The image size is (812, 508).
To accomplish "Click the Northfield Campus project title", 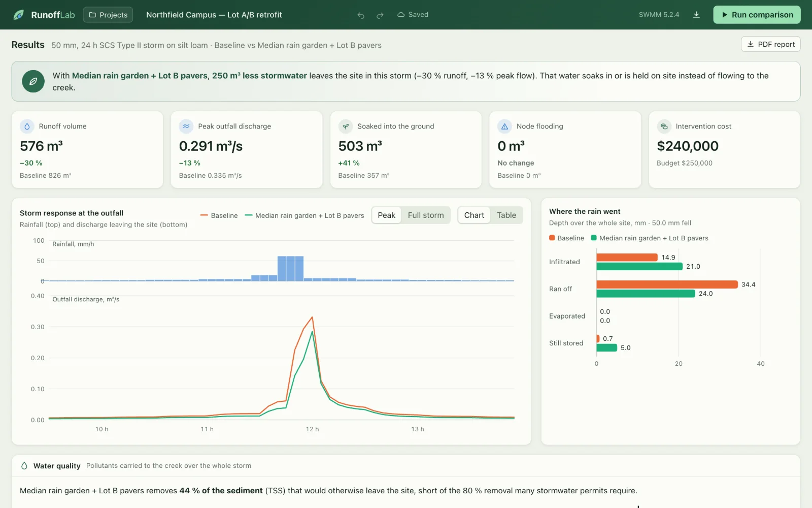I will pyautogui.click(x=214, y=15).
